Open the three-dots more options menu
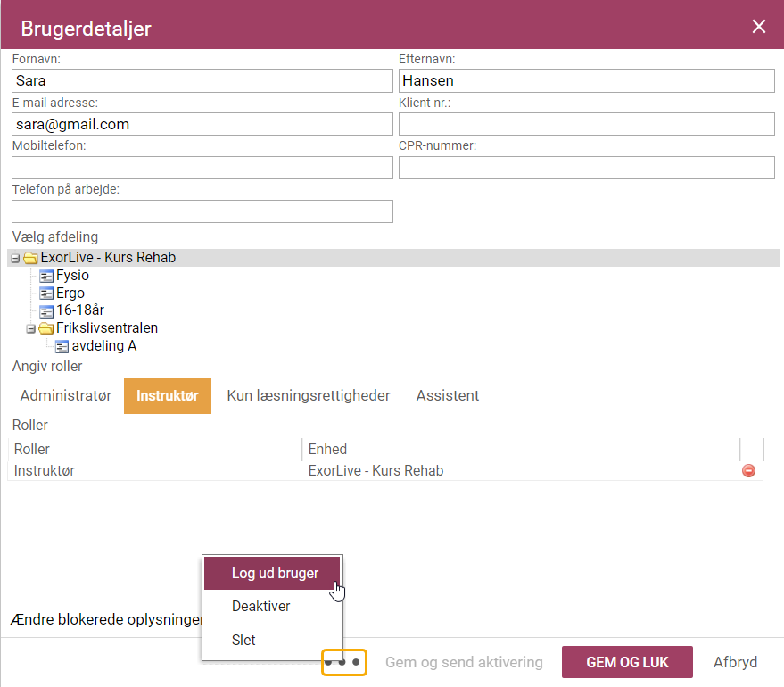Screen dimensions: 784x687 (344, 662)
